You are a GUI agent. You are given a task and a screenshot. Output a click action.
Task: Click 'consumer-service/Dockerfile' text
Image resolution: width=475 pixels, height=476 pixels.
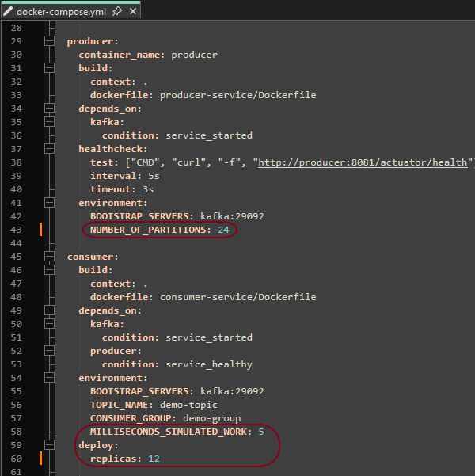click(x=238, y=297)
